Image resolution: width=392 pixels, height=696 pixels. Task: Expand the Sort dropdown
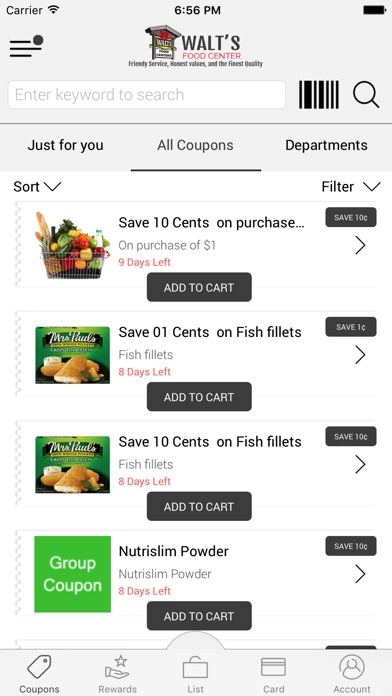click(37, 186)
